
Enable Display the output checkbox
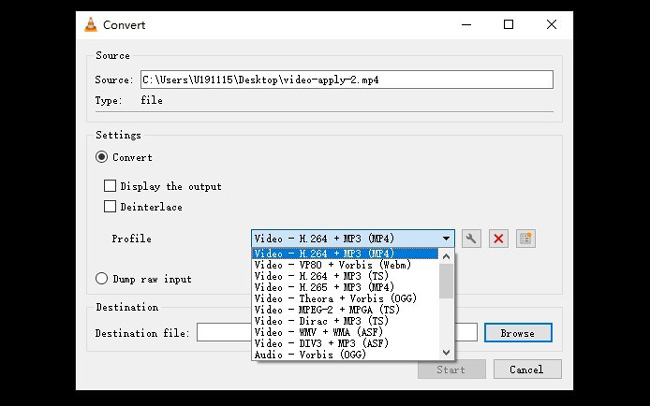tap(110, 186)
